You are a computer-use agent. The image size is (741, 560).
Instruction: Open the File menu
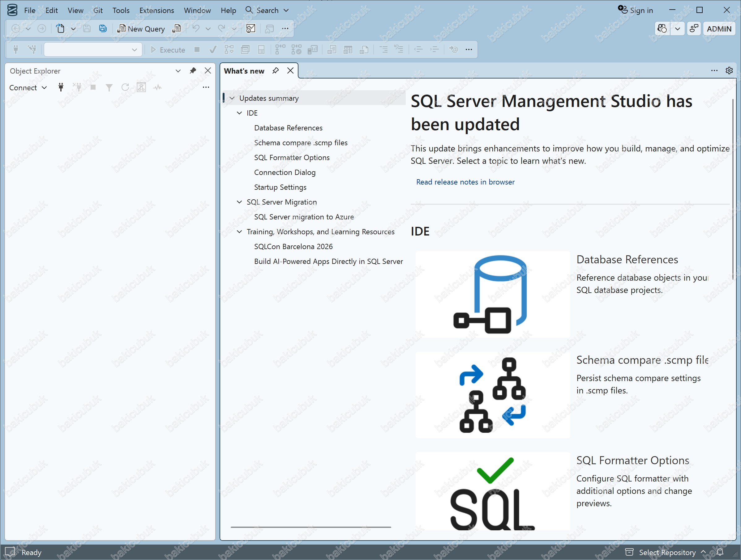(30, 11)
